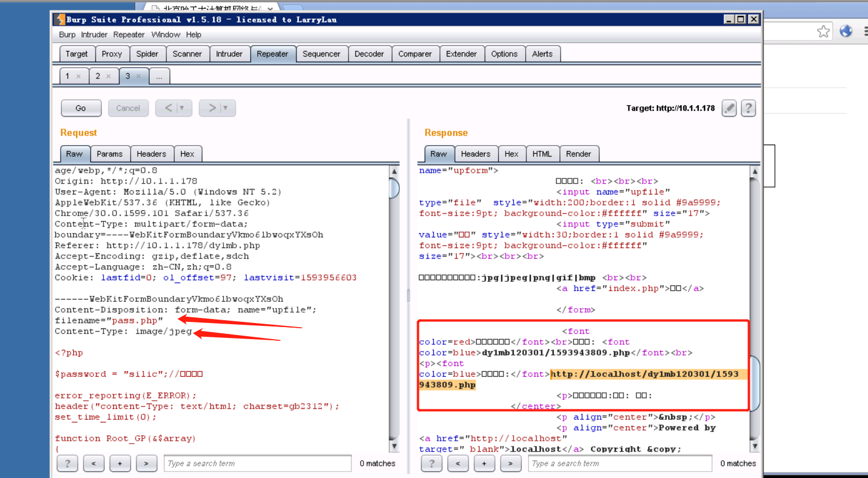
Task: Open a new Repeater tab with the ... tab
Action: click(x=159, y=76)
